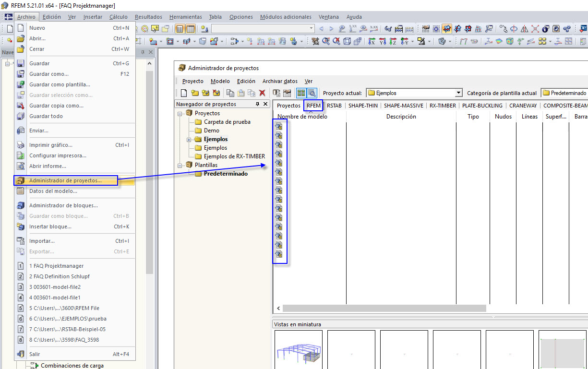Click the copy icon in project manager toolbar

coord(231,93)
